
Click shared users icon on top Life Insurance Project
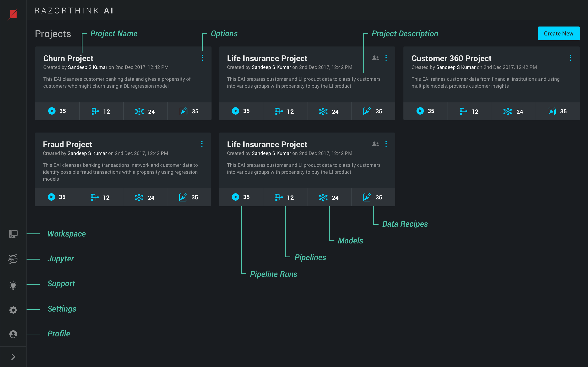[x=375, y=58]
